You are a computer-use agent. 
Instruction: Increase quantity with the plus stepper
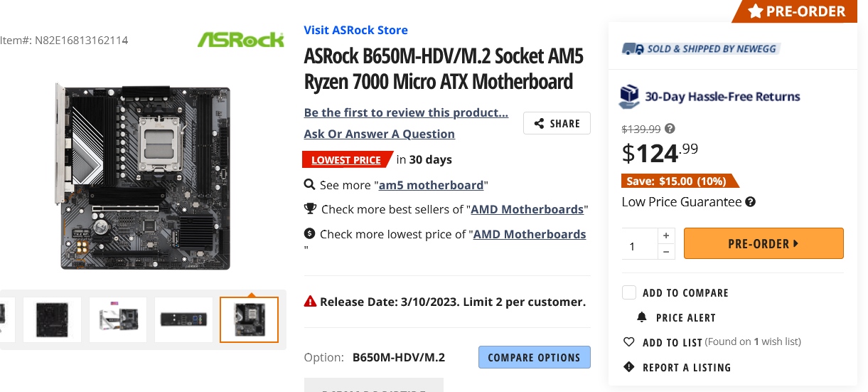pos(666,235)
